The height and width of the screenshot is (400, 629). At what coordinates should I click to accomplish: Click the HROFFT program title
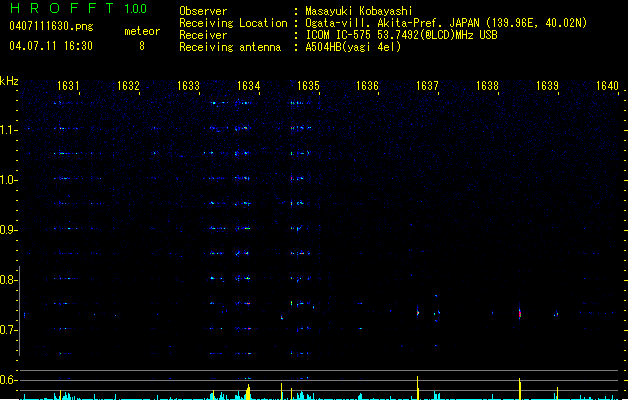(62, 8)
